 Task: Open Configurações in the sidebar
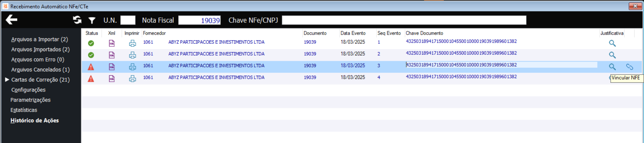point(28,90)
